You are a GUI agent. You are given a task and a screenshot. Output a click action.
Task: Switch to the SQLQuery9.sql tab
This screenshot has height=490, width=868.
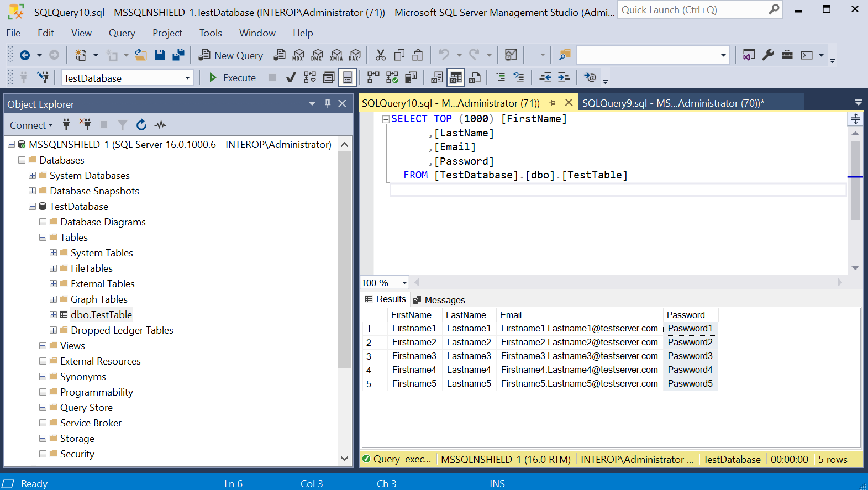pyautogui.click(x=673, y=103)
